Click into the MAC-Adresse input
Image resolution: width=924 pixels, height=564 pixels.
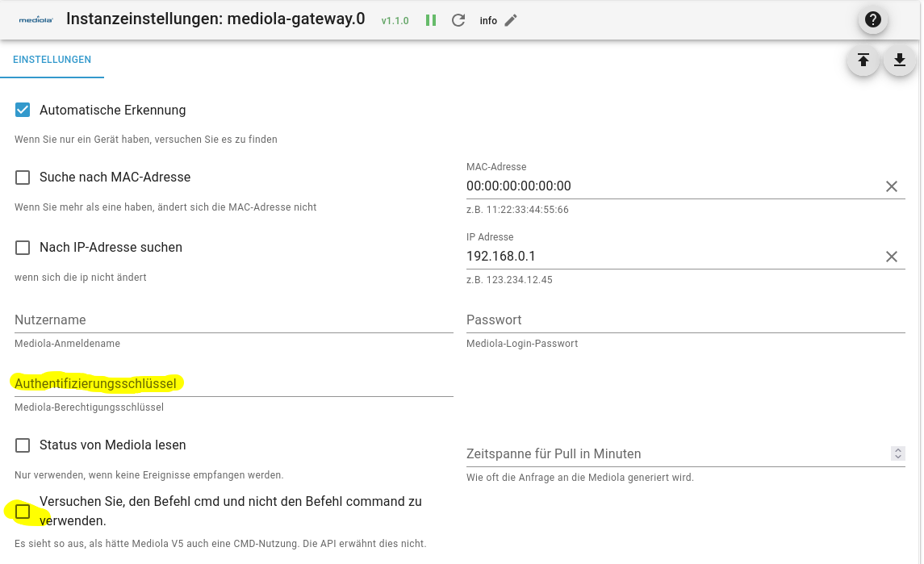tap(673, 186)
